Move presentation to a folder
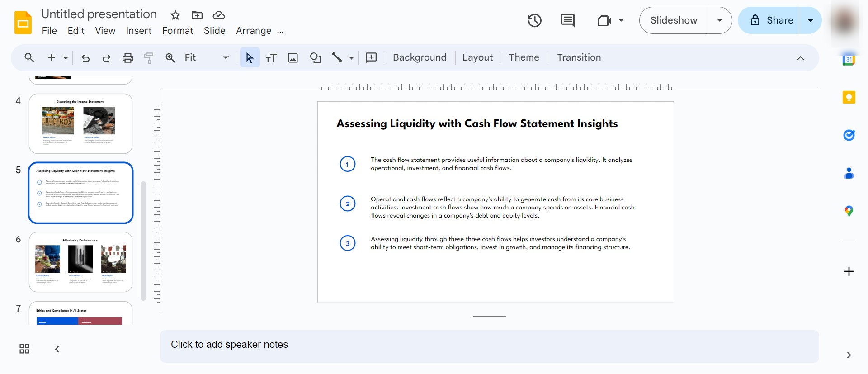 coord(197,15)
